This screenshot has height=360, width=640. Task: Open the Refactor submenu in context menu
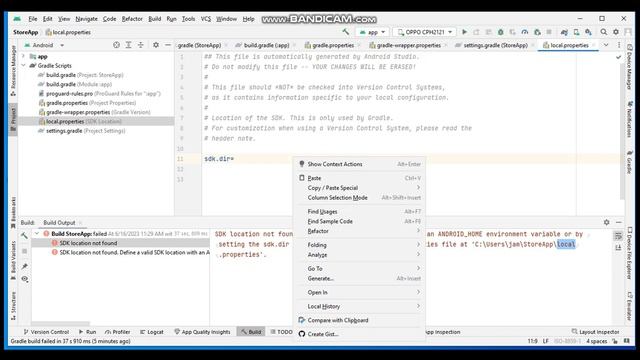point(359,231)
